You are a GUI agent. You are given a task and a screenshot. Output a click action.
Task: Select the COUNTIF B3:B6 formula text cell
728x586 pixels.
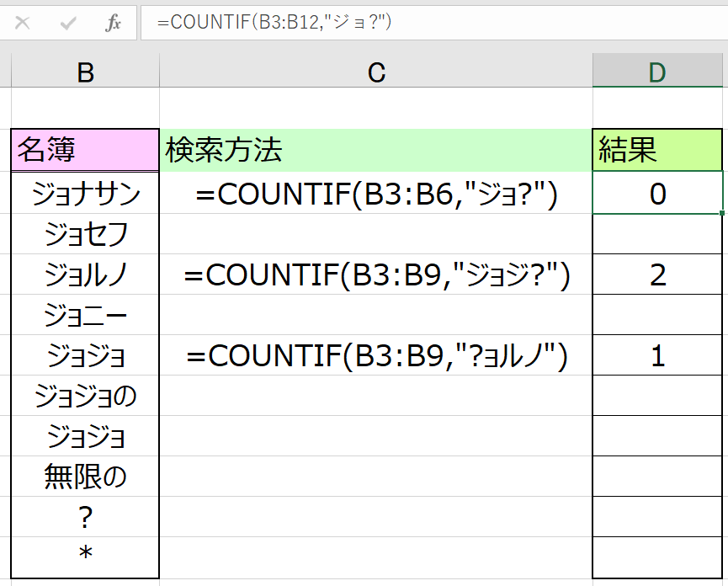click(376, 193)
